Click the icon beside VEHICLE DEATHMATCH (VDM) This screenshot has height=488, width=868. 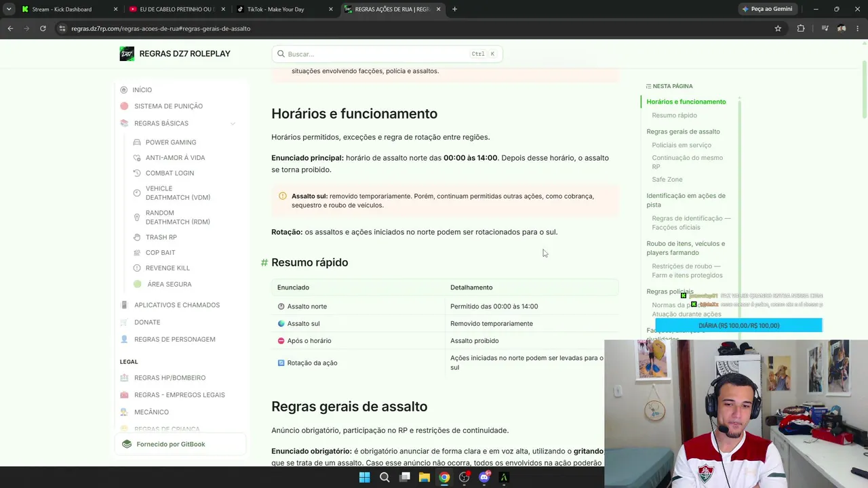[137, 193]
